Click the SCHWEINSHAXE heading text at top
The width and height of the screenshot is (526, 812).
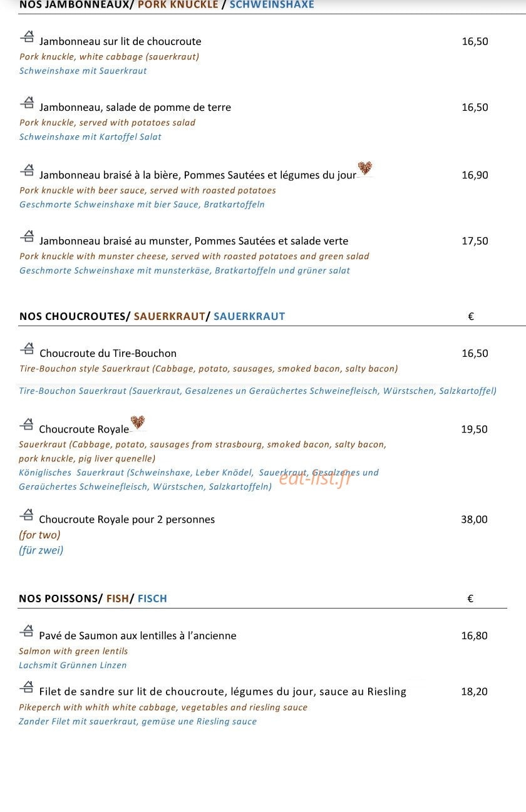[x=272, y=4]
